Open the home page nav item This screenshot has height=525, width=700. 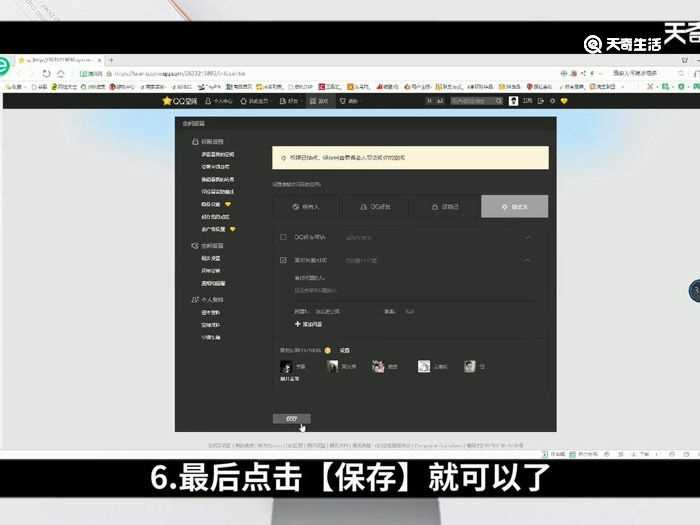[254, 101]
